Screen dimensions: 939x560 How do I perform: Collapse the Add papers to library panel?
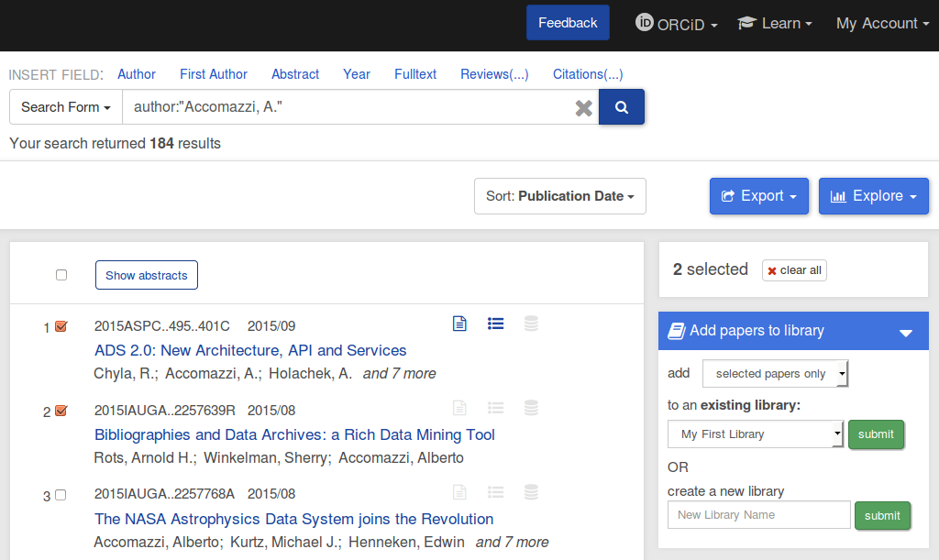point(906,332)
